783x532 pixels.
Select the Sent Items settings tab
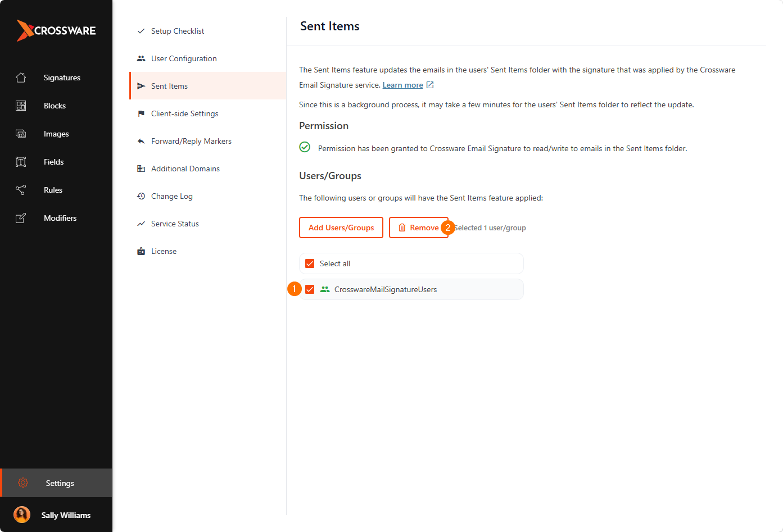click(207, 86)
